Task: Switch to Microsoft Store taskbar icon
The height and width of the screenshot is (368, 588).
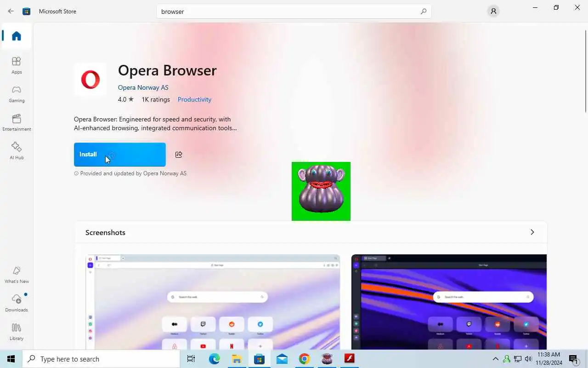Action: pyautogui.click(x=259, y=359)
